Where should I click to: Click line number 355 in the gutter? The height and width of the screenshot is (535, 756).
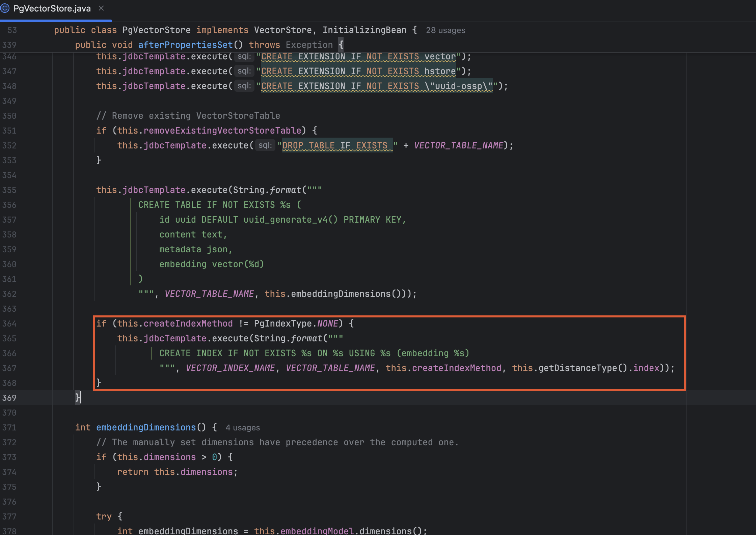(9, 190)
